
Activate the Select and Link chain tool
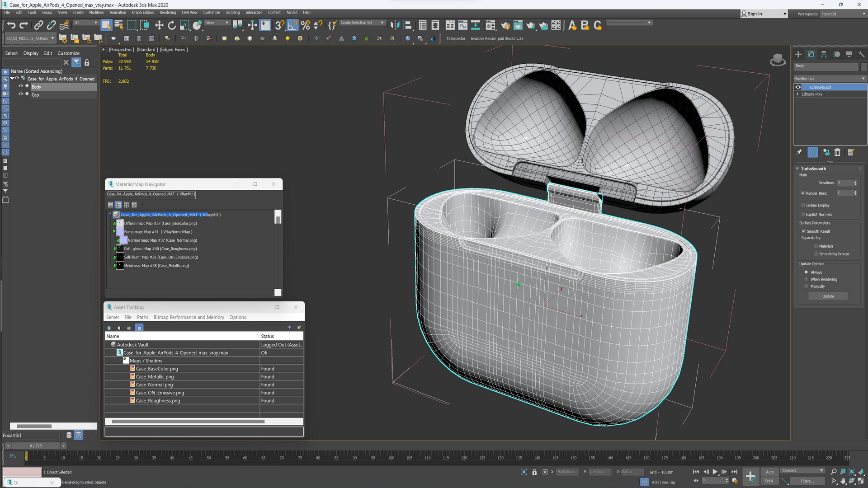(x=39, y=25)
